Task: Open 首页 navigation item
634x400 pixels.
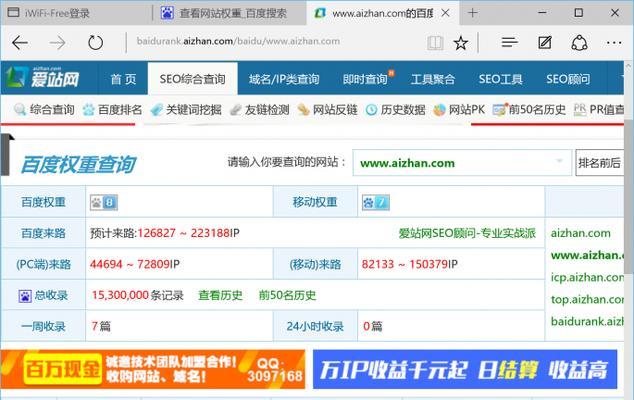Action: point(123,79)
